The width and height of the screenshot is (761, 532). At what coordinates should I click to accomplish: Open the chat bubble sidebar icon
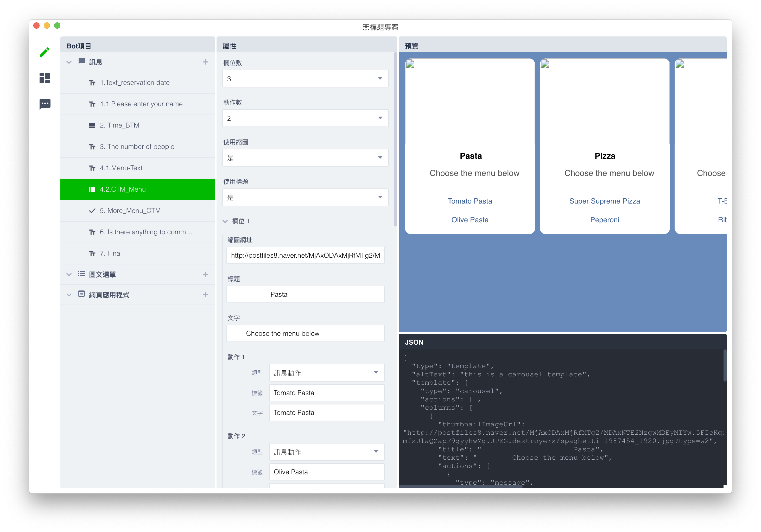click(x=45, y=104)
